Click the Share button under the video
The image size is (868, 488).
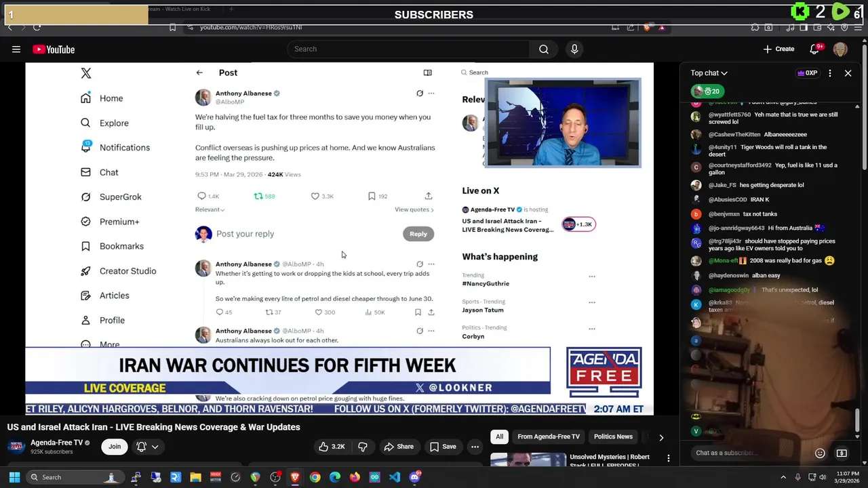[399, 447]
